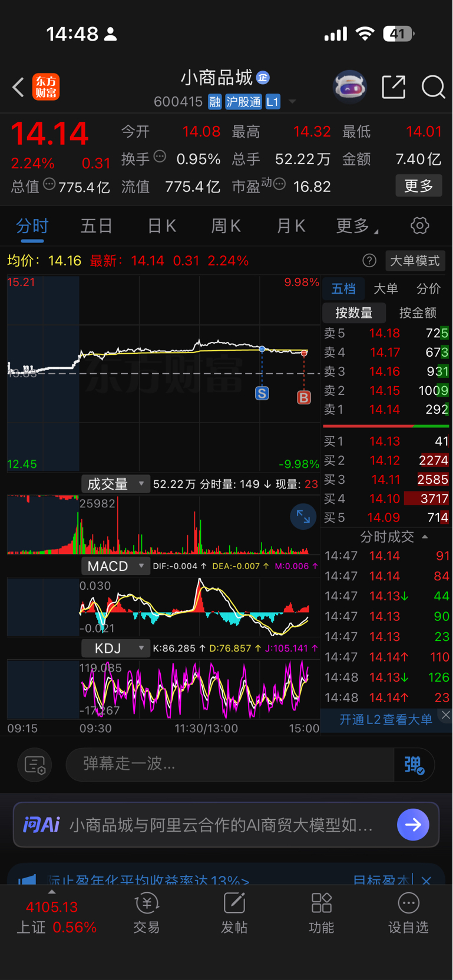Open the search magnifier icon

click(433, 87)
